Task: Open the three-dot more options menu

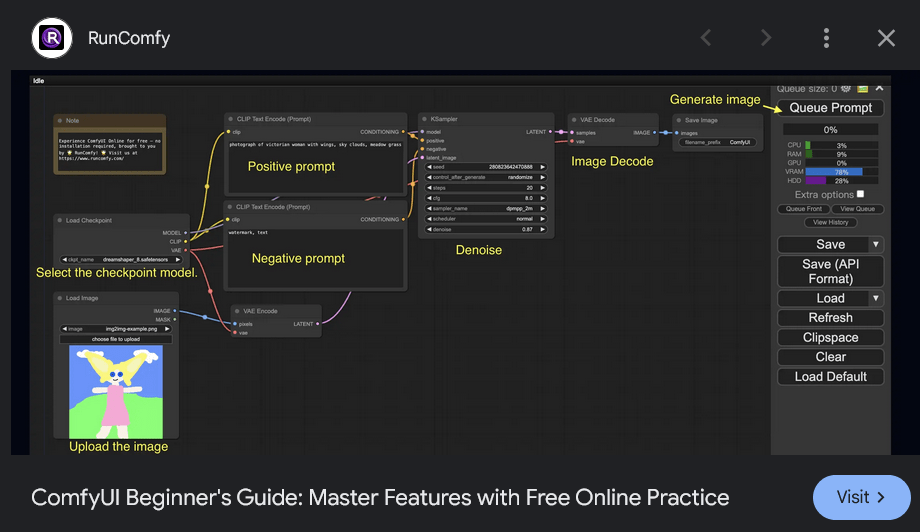Action: (x=826, y=38)
